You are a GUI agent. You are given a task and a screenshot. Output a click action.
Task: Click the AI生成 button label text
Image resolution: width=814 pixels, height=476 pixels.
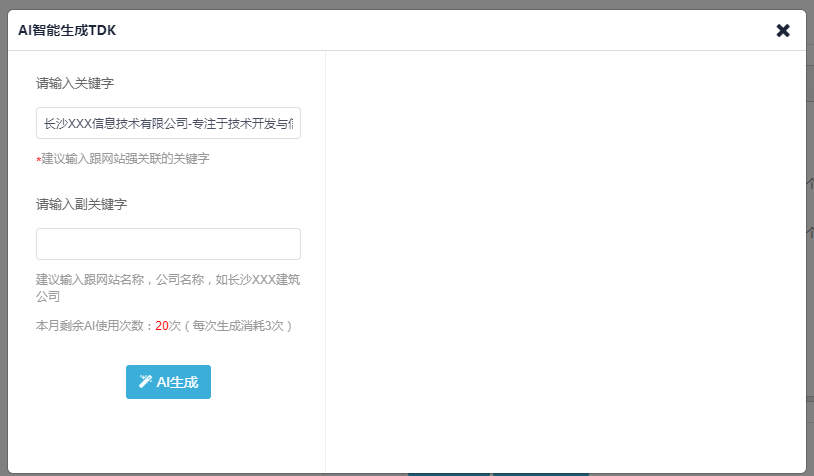pyautogui.click(x=177, y=383)
